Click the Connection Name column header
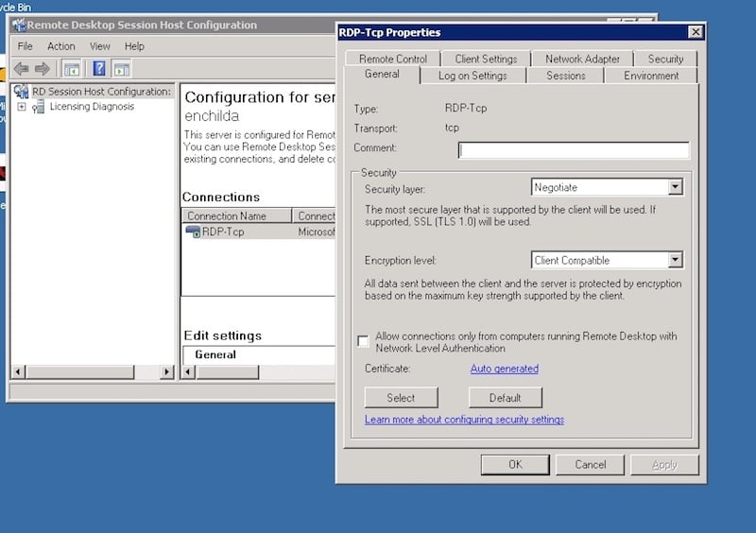 point(237,216)
